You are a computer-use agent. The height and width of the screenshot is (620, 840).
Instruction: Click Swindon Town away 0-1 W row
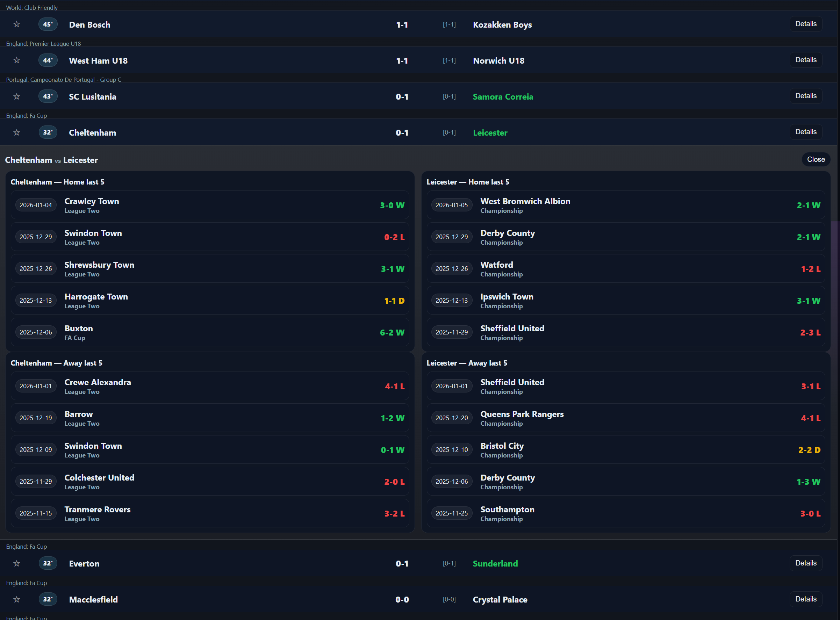pyautogui.click(x=210, y=450)
